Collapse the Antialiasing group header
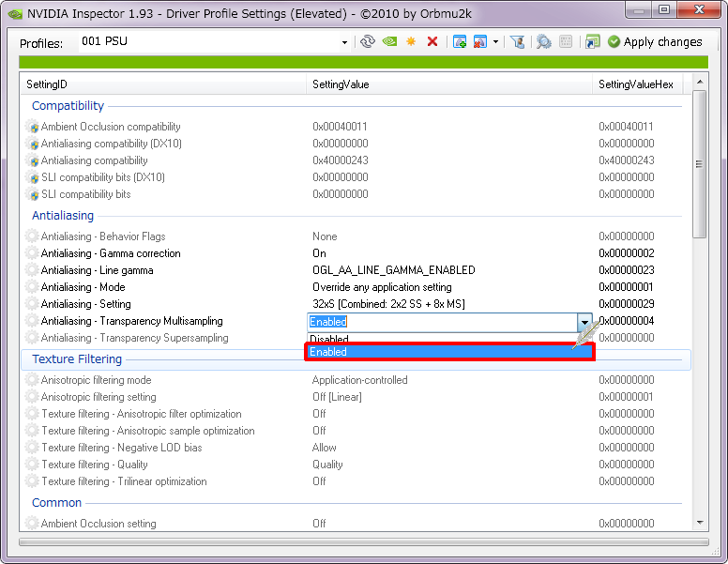728x564 pixels. tap(63, 216)
